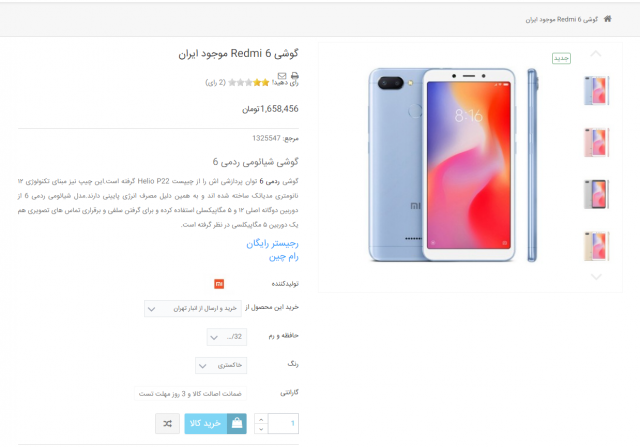The image size is (640, 447).
Task: Open the Xiaomi Mi manufacturer logo
Action: point(219,284)
